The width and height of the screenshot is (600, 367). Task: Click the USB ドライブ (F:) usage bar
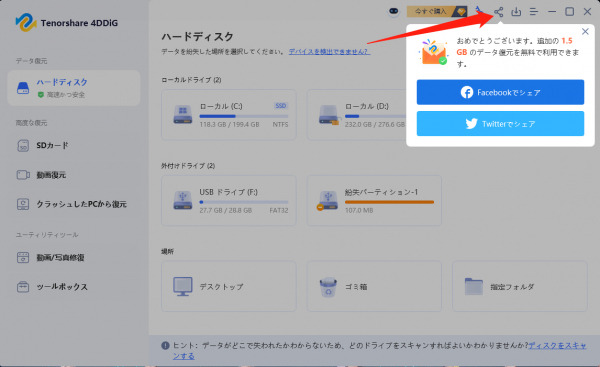pyautogui.click(x=244, y=202)
